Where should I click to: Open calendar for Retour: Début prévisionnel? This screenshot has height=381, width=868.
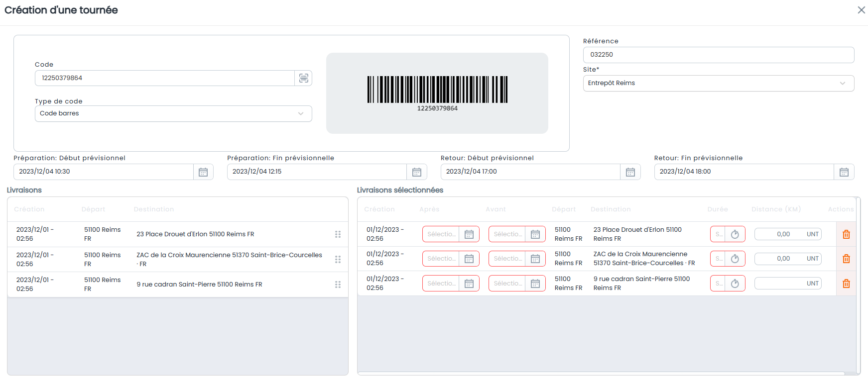[x=630, y=172]
